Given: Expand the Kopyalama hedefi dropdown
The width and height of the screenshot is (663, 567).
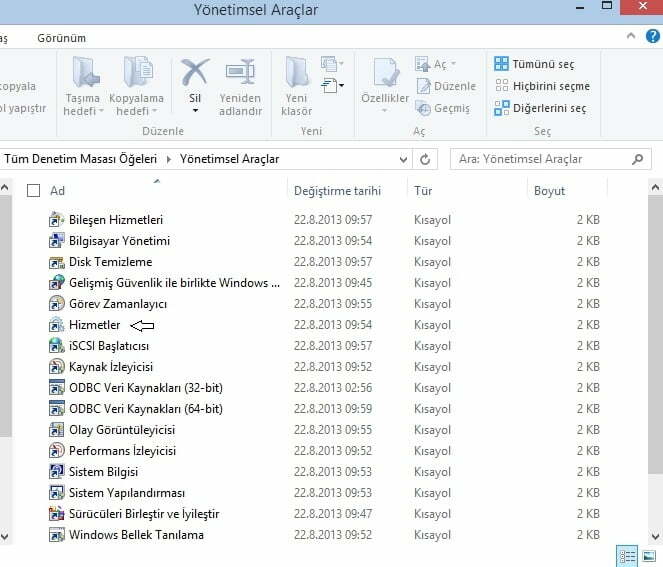Looking at the screenshot, I should tap(154, 111).
